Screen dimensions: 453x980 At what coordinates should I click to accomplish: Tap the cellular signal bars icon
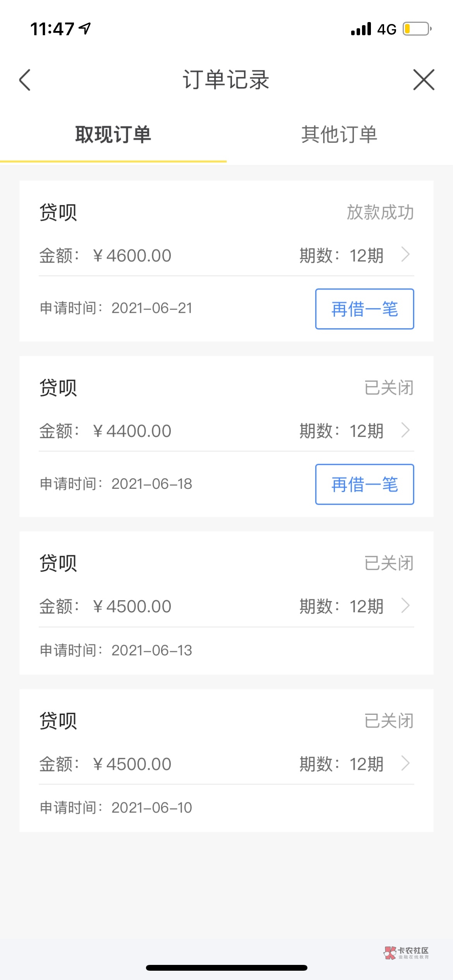(x=361, y=29)
